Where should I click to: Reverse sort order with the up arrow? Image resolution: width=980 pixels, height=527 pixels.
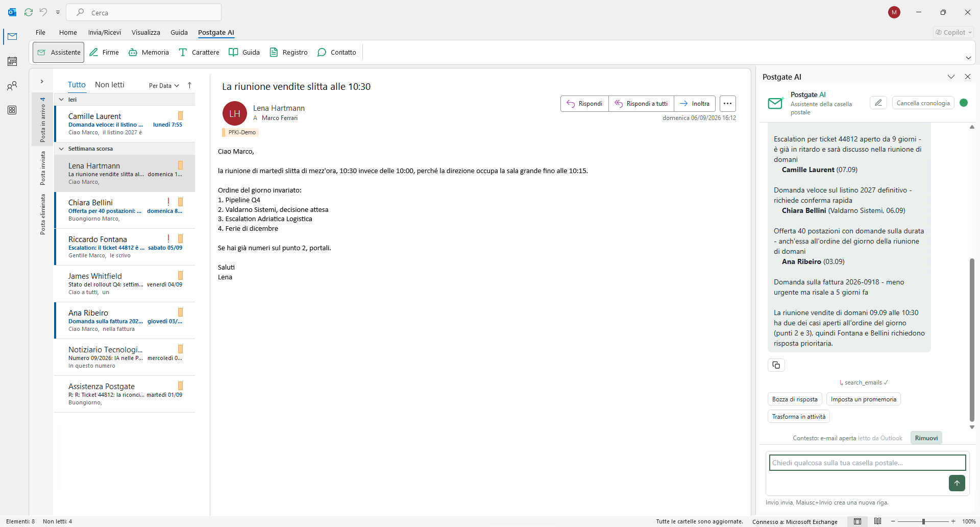190,85
